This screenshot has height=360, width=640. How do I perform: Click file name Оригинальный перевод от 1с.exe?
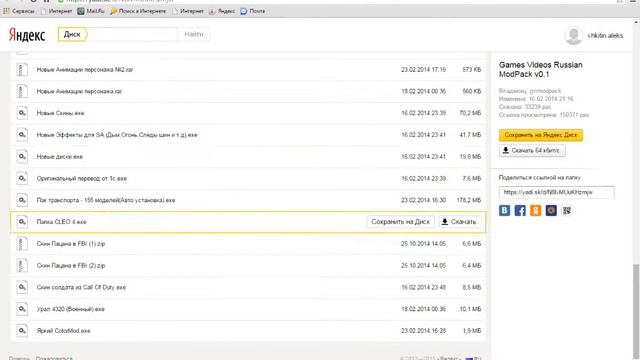click(82, 179)
